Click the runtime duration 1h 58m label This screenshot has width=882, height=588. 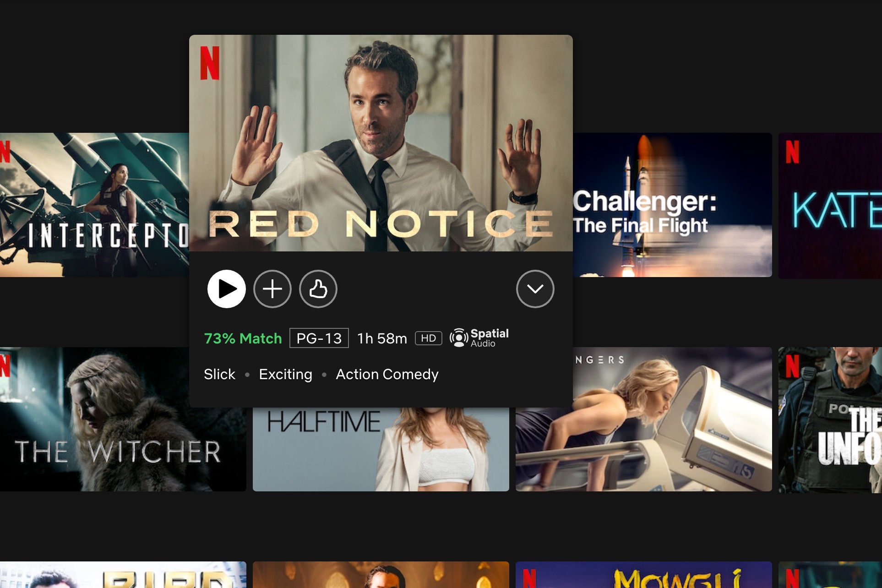(x=382, y=338)
